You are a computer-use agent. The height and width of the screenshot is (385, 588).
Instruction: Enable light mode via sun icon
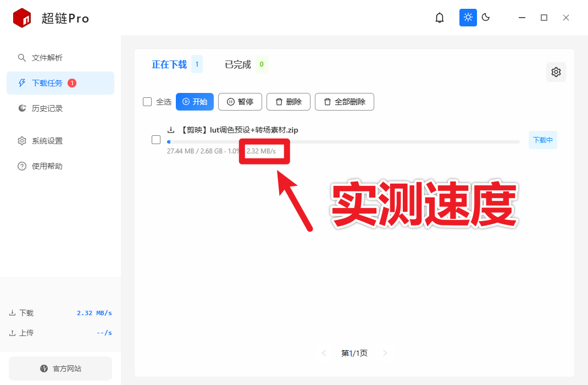(x=468, y=17)
